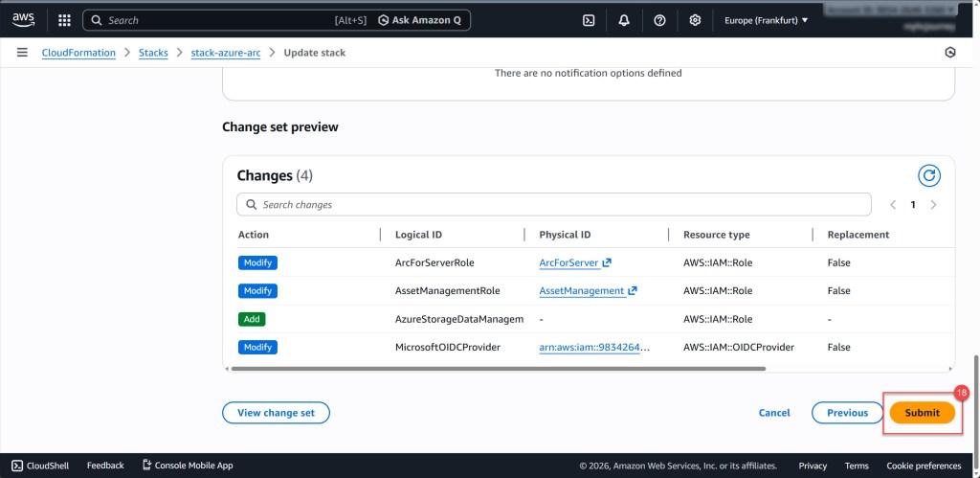Navigate to Stacks breadcrumb
Image resolution: width=980 pixels, height=478 pixels.
tap(153, 53)
